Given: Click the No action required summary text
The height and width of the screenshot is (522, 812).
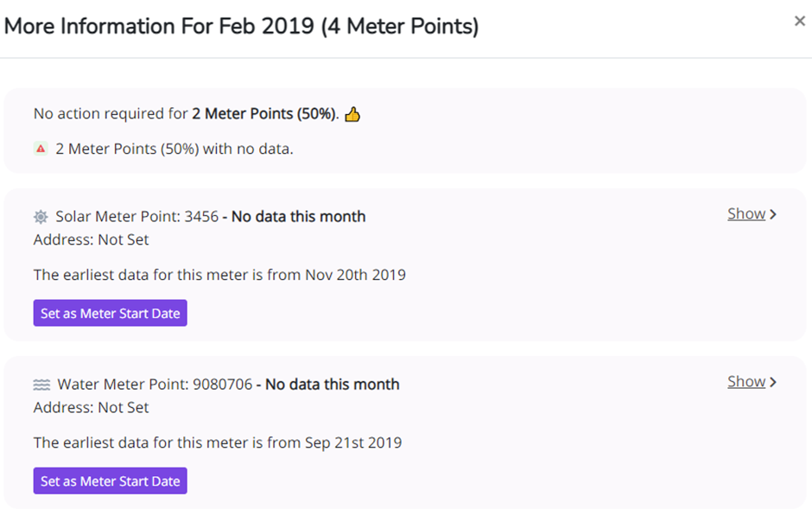Looking at the screenshot, I should tap(187, 113).
